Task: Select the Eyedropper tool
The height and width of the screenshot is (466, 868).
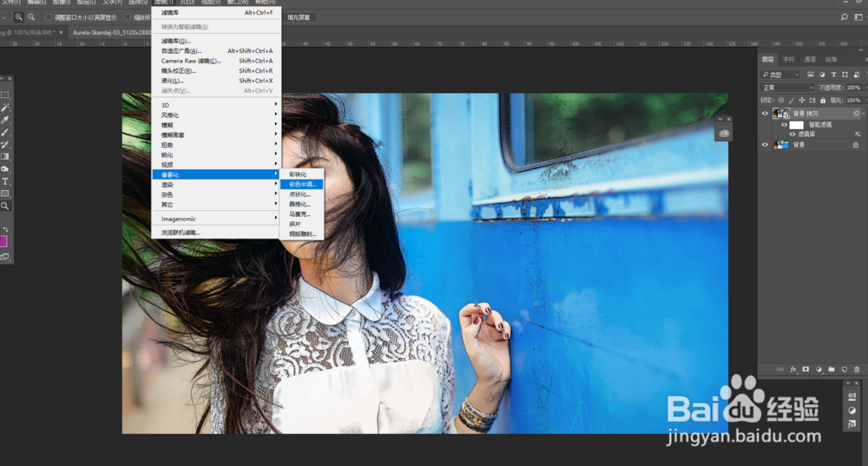Action: pyautogui.click(x=5, y=120)
